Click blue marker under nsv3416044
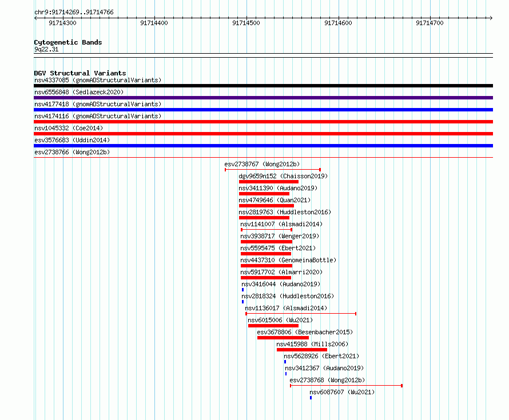Image resolution: width=509 pixels, height=420 pixels. 243,290
